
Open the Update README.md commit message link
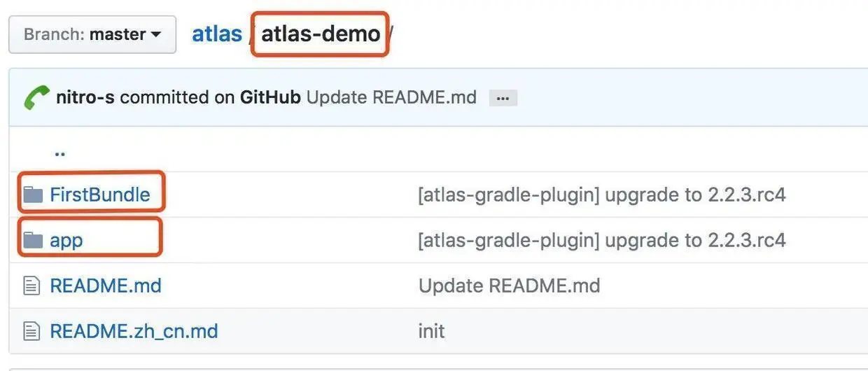click(391, 97)
